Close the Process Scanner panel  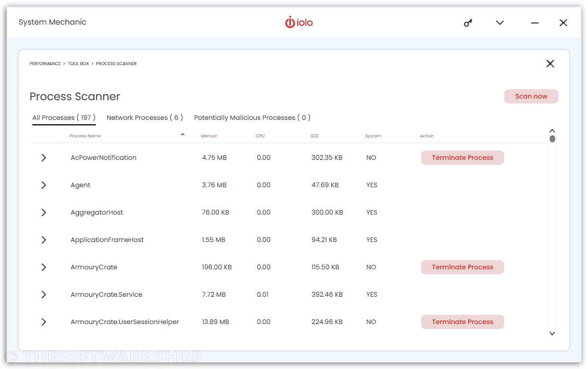[550, 64]
